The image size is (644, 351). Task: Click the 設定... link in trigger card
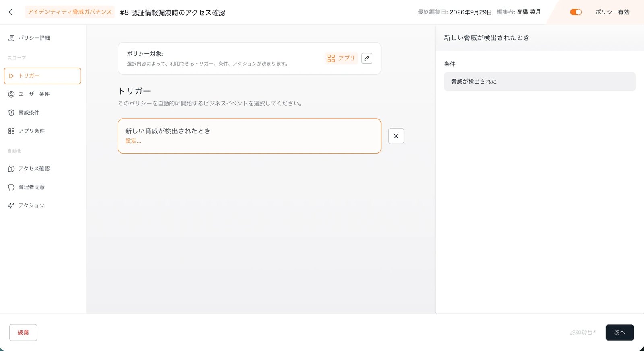133,141
